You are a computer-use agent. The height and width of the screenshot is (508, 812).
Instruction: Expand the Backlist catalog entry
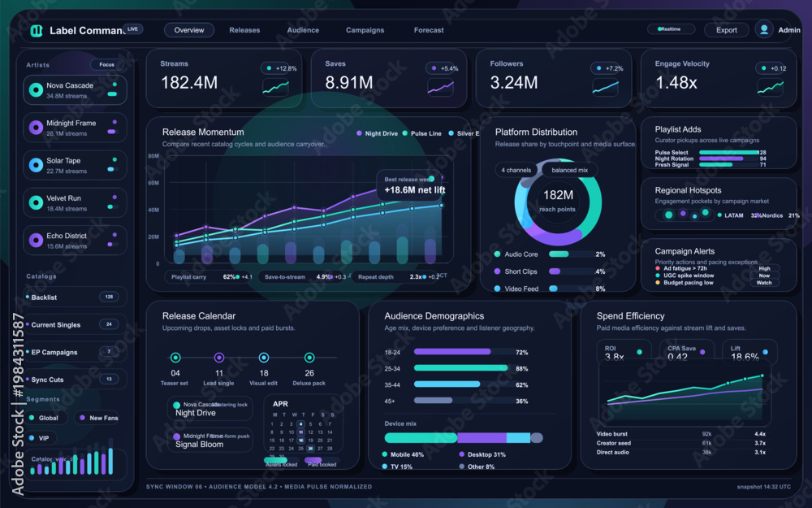click(75, 297)
